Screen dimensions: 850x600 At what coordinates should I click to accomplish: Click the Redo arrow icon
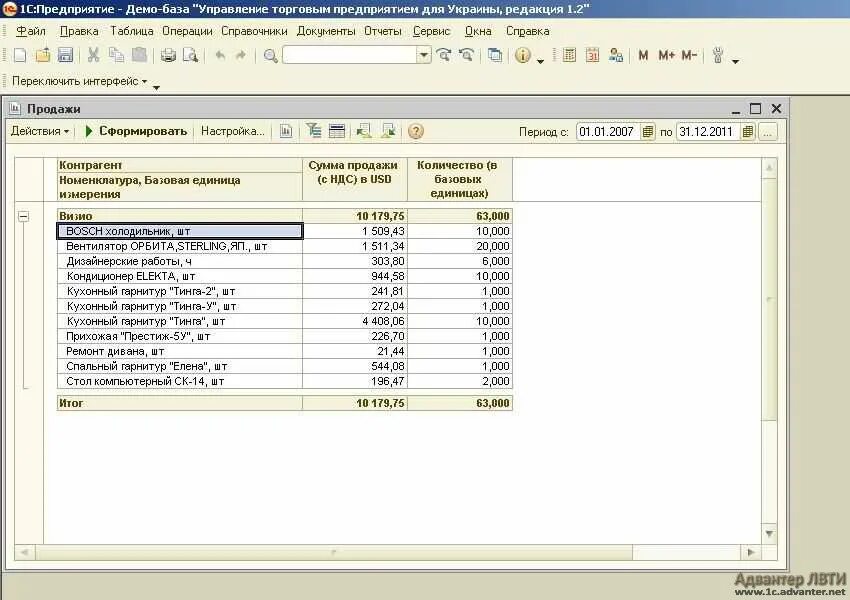click(241, 55)
